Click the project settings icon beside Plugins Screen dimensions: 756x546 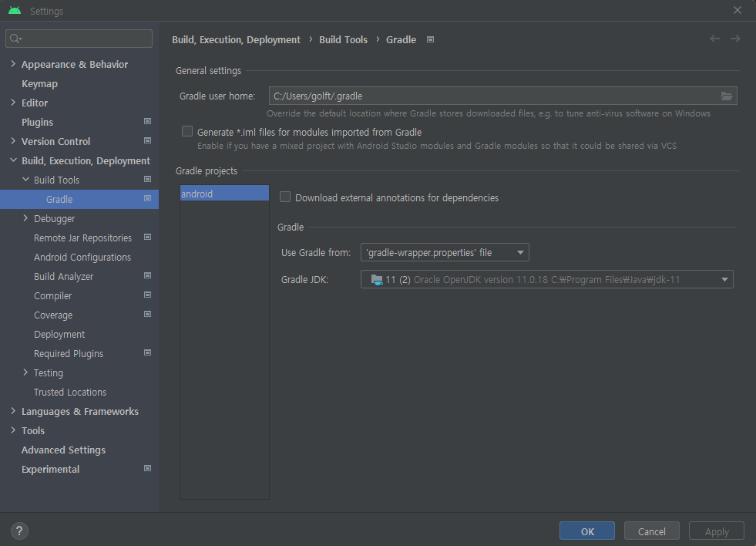147,122
